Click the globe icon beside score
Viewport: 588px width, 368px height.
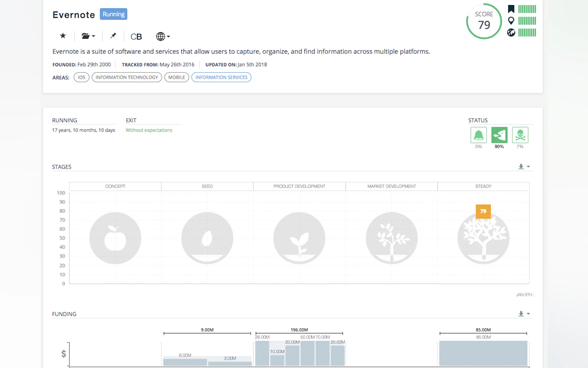511,32
